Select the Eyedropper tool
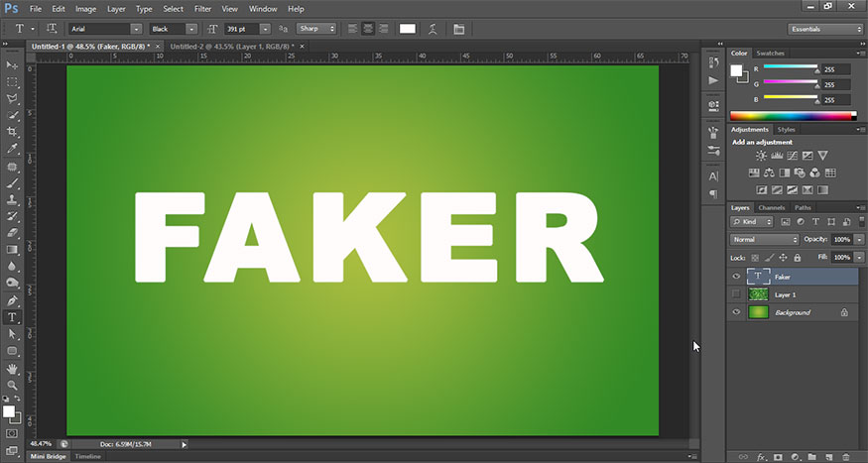868x463 pixels. tap(12, 149)
